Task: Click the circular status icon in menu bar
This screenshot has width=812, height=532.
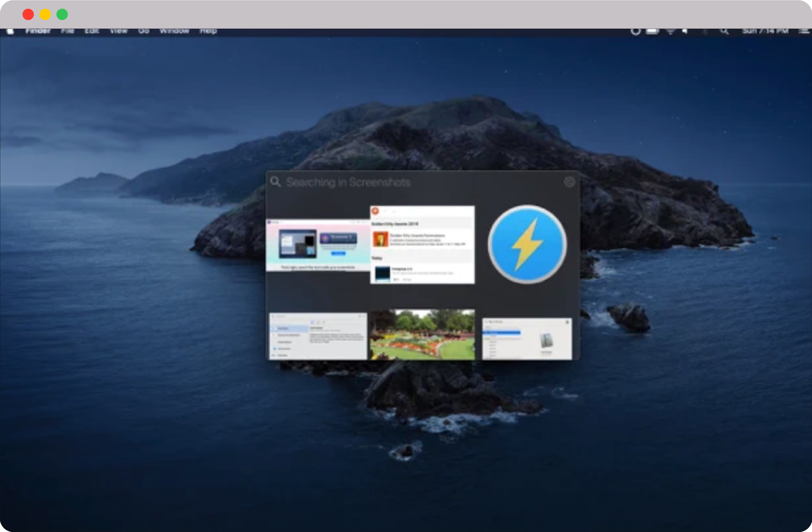Action: [x=635, y=31]
